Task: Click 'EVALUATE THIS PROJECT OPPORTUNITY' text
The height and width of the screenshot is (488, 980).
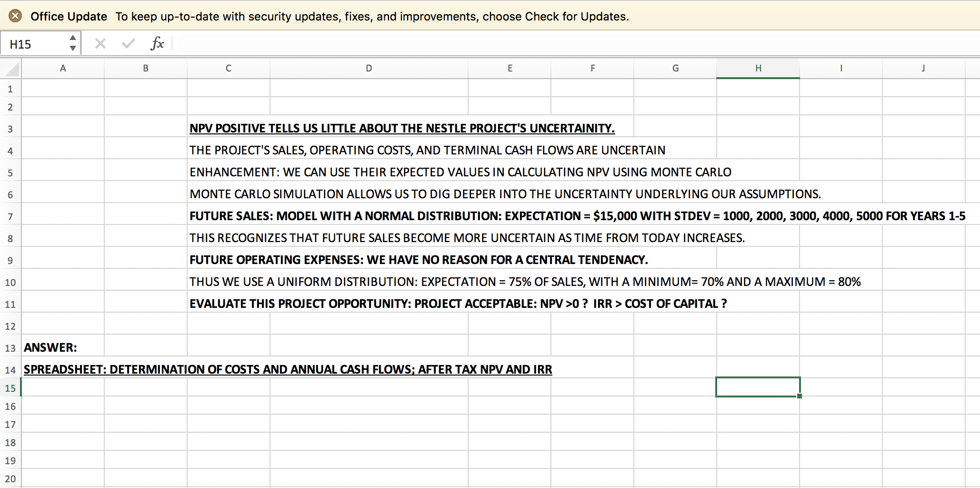Action: 458,304
